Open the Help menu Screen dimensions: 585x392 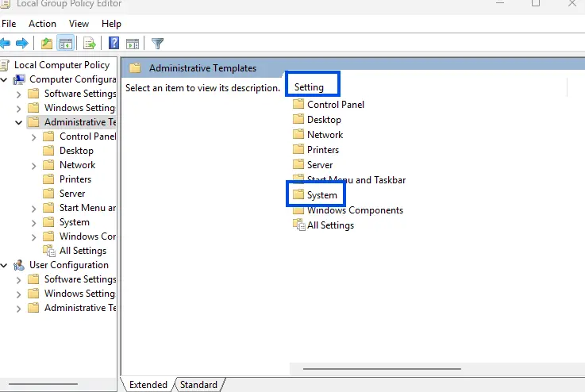(111, 24)
